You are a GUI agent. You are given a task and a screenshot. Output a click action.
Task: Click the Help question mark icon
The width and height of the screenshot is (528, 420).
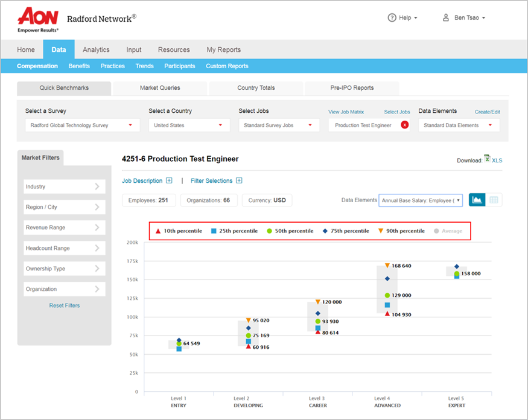tap(392, 17)
